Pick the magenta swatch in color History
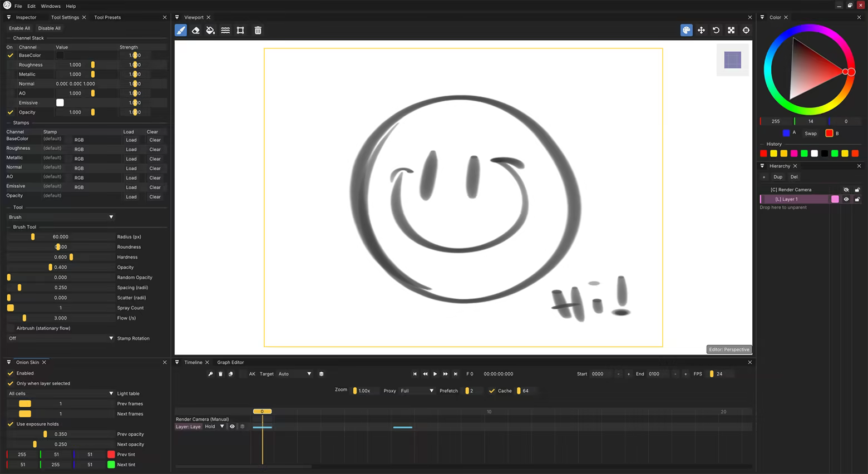Image resolution: width=868 pixels, height=474 pixels. [794, 154]
